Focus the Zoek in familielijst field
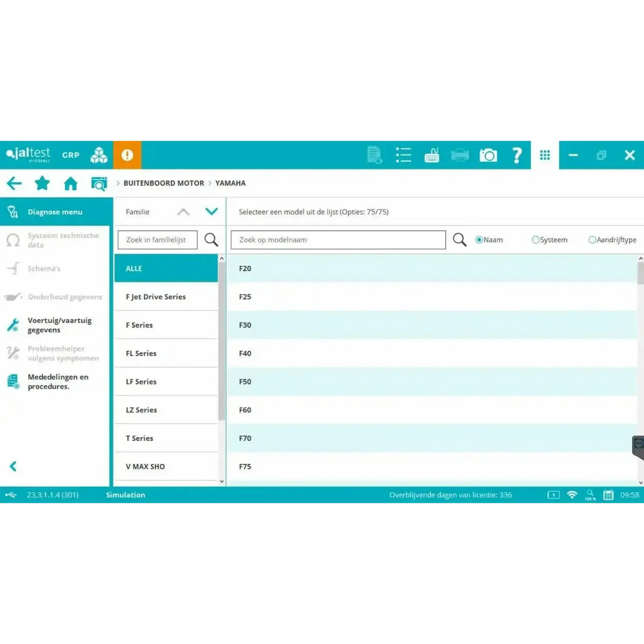The width and height of the screenshot is (644, 644). [158, 240]
